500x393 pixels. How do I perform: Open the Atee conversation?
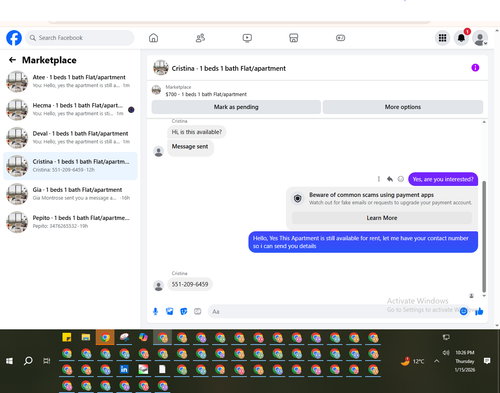coord(70,81)
